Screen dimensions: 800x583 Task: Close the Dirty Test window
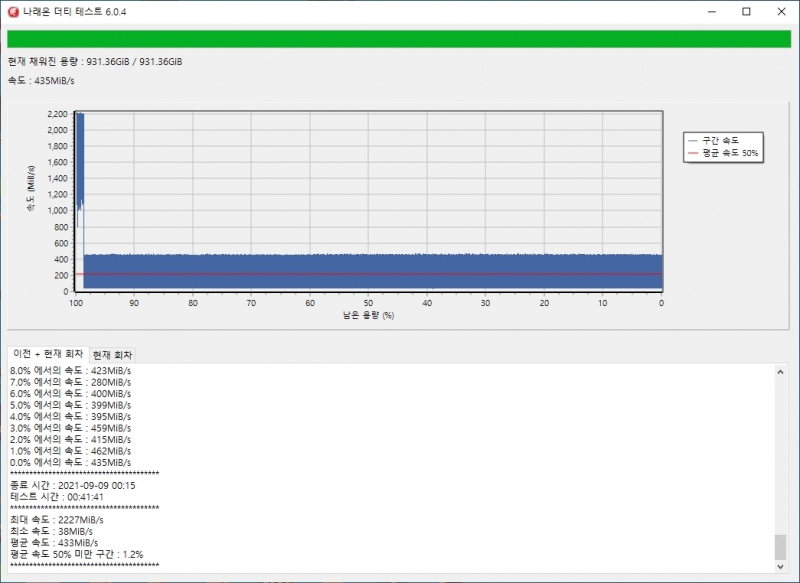point(781,11)
